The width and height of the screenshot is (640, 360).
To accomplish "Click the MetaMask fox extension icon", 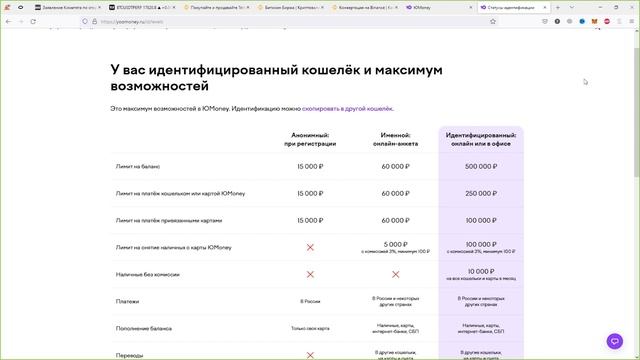I will (x=594, y=21).
